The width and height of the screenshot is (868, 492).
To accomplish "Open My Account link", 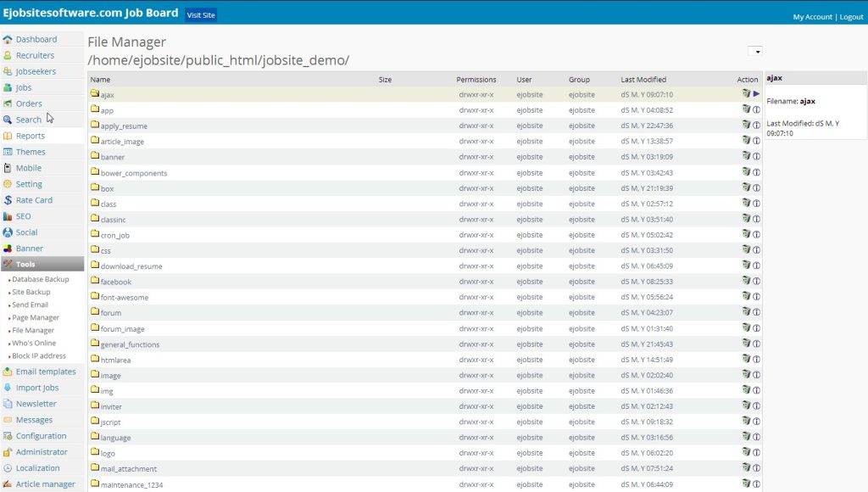I will (x=812, y=17).
